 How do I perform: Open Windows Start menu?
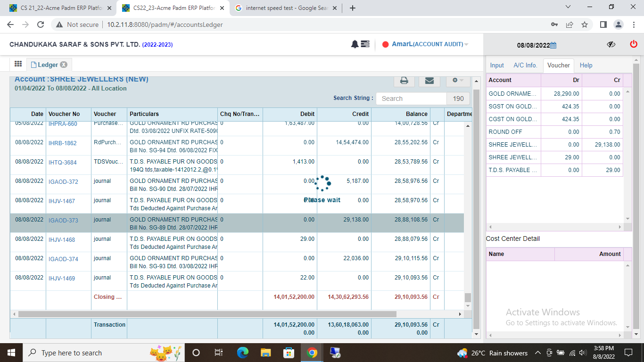pyautogui.click(x=11, y=353)
